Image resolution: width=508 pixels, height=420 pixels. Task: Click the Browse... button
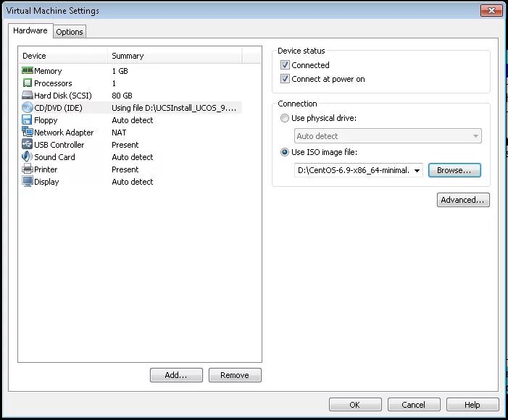click(454, 170)
